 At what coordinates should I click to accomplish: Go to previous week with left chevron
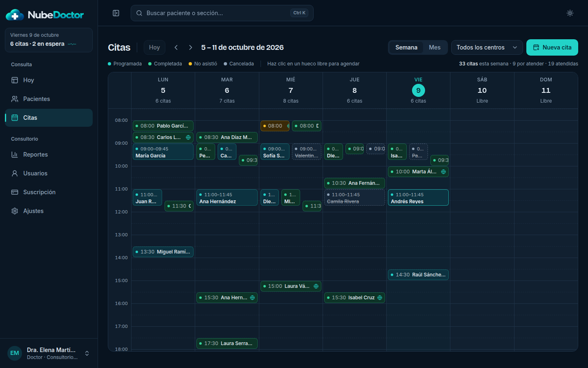176,47
